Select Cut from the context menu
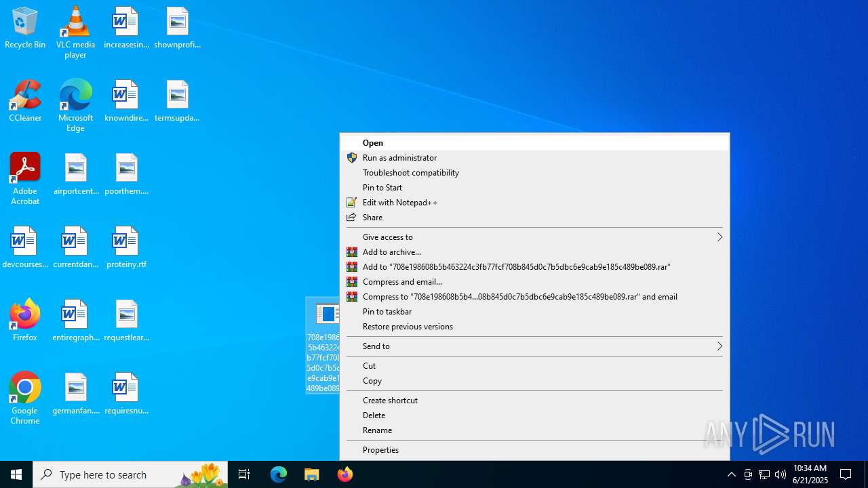868x488 pixels. (534, 366)
